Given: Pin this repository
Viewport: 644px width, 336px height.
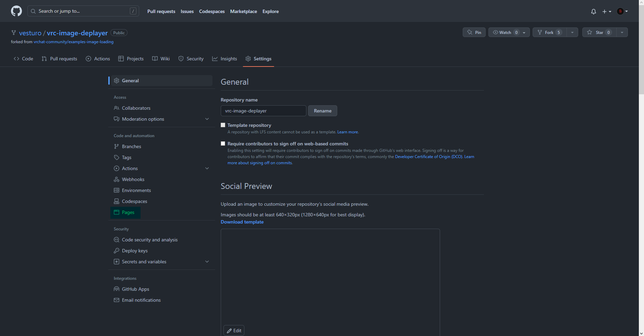Looking at the screenshot, I should pos(474,32).
